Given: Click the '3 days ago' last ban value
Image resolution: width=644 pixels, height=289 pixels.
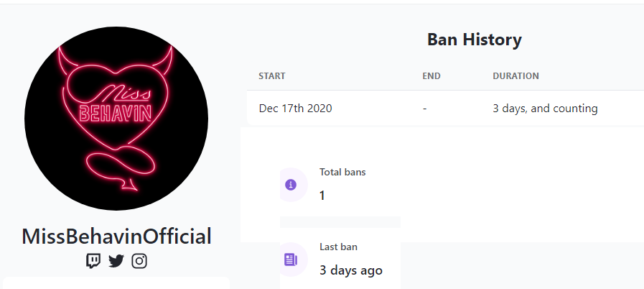Looking at the screenshot, I should pyautogui.click(x=351, y=270).
